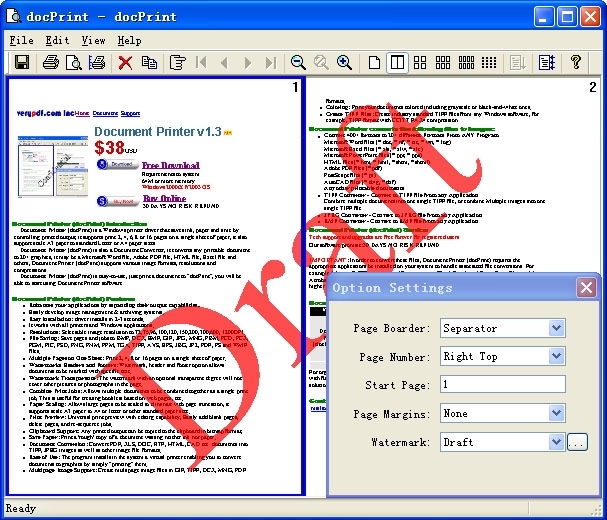This screenshot has height=520, width=607.
Task: Click the $38 price text
Action: click(110, 148)
